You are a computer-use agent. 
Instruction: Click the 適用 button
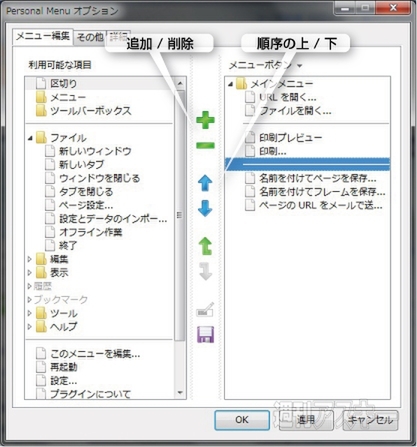306,420
